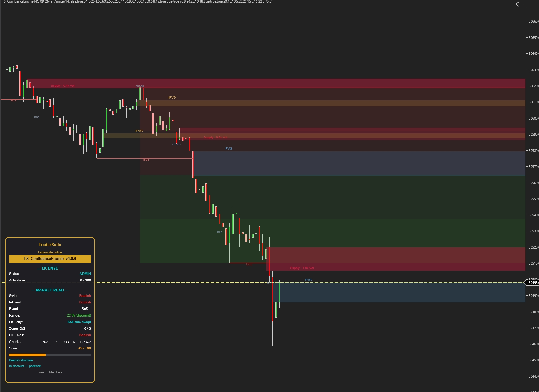This screenshot has height=392, width=539.
Task: Click the 30470 price axis label
Action: [x=534, y=328]
